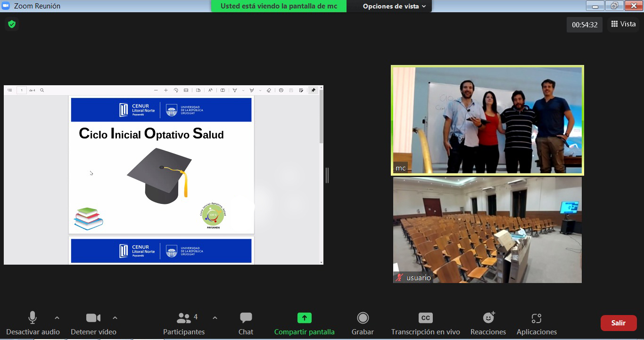Enable Transcripción en vivo captions
The height and width of the screenshot is (340, 644).
pos(425,323)
